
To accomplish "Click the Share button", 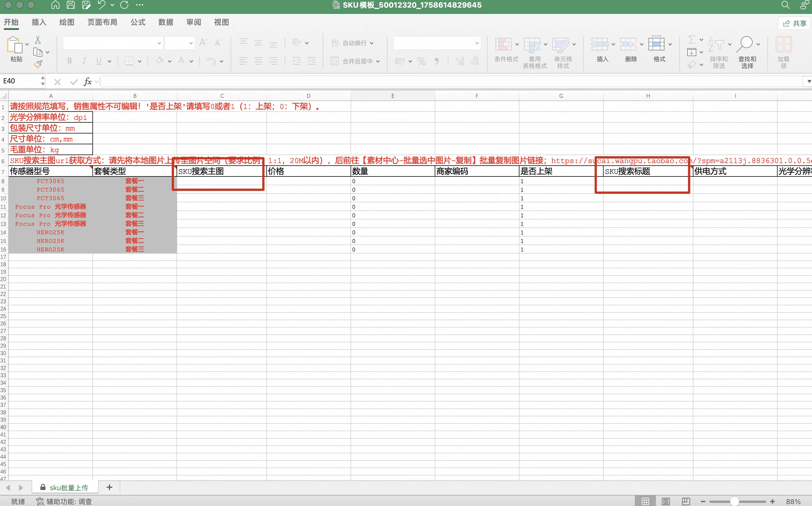I will point(795,23).
